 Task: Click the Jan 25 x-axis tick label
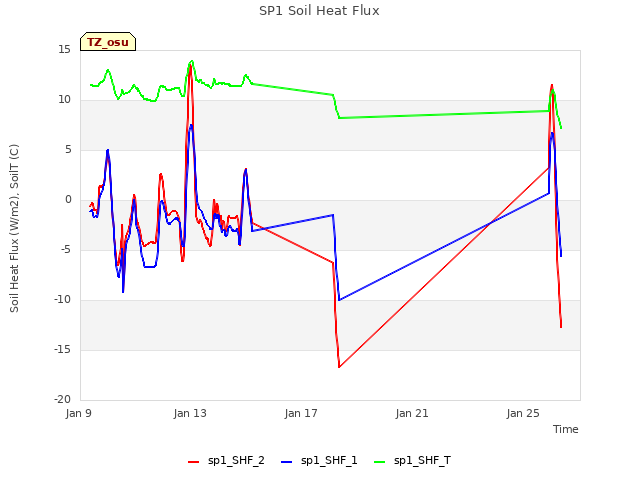(x=523, y=413)
